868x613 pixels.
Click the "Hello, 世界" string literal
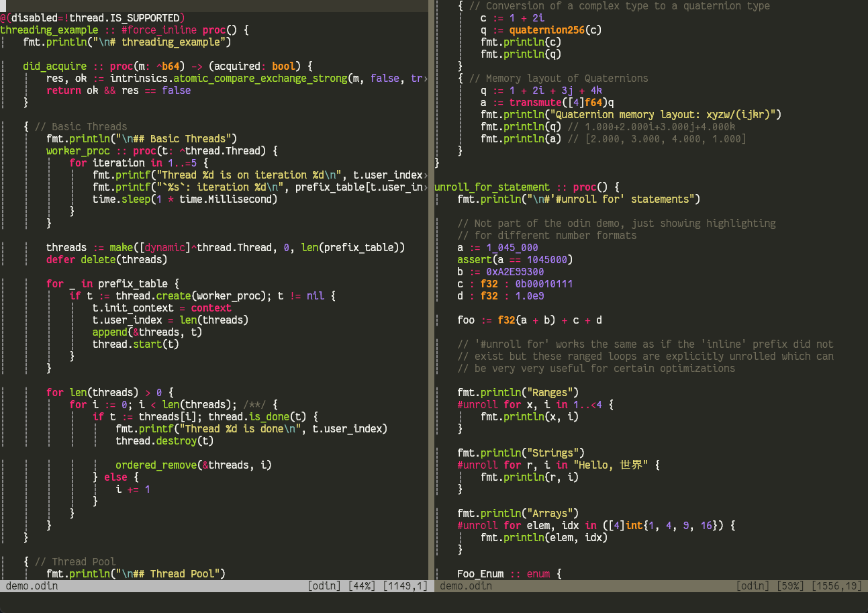click(611, 465)
